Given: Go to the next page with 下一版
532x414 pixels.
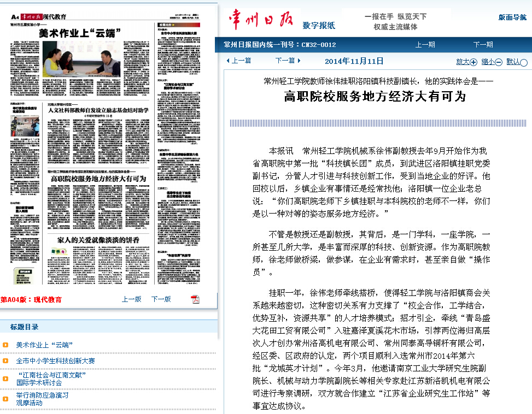Looking at the screenshot, I should pyautogui.click(x=161, y=299).
